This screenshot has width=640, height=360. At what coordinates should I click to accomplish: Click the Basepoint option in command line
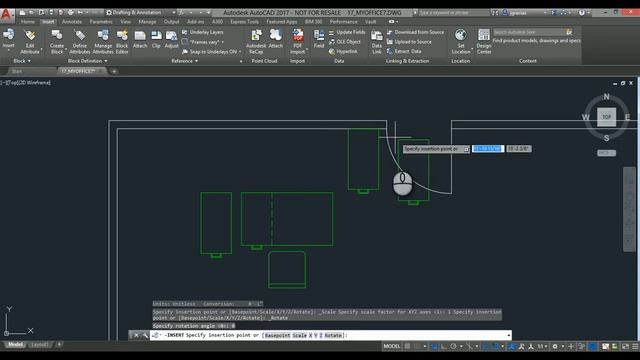point(278,335)
